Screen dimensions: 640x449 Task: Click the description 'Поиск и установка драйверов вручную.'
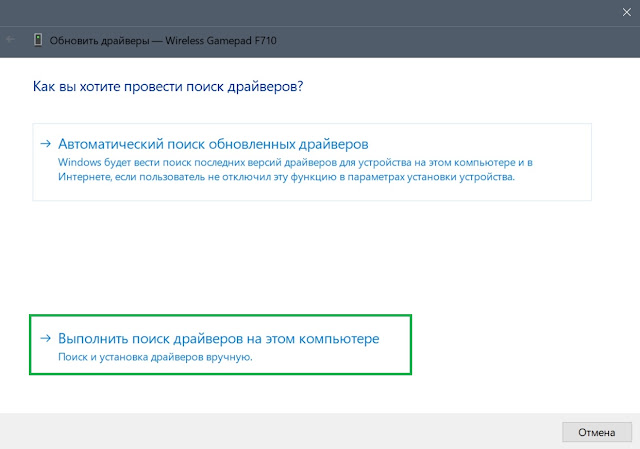[155, 357]
